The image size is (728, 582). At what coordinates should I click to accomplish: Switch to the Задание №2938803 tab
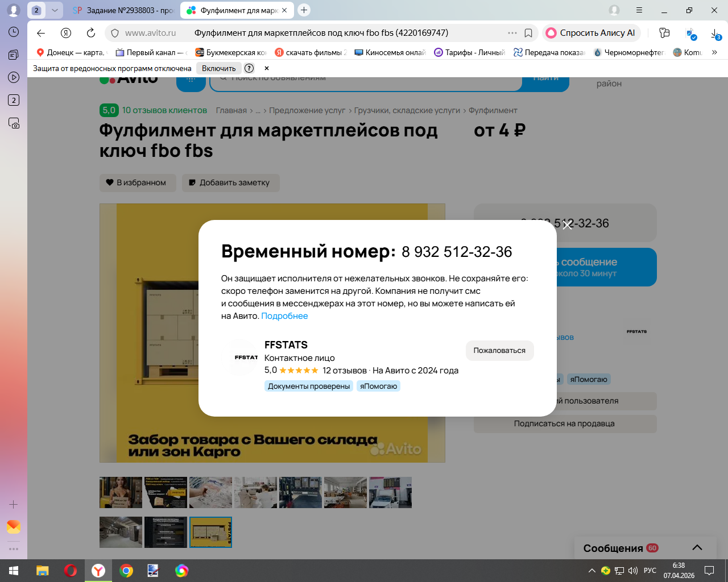coord(123,10)
